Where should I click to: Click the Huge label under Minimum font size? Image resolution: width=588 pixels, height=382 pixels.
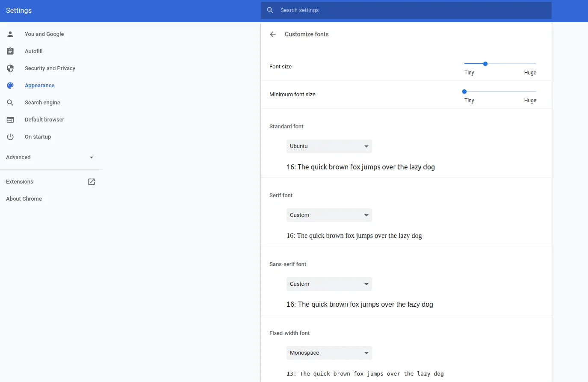pos(530,101)
